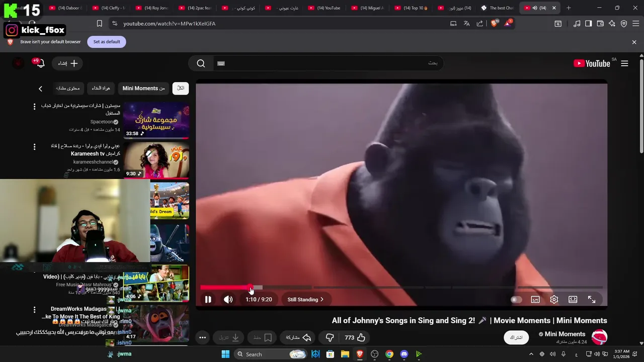Image resolution: width=644 pixels, height=362 pixels.
Task: Switch to the 'Top 10' browser tab
Action: (x=411, y=8)
